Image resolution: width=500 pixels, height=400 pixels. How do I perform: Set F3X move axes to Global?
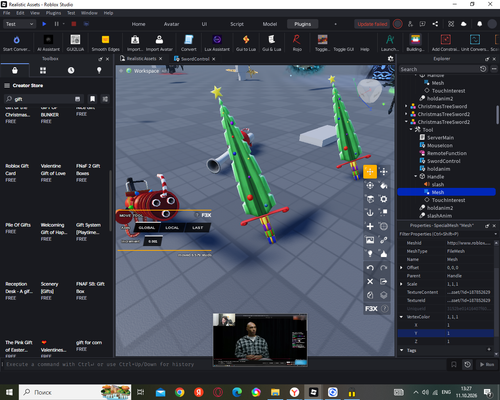(x=147, y=228)
